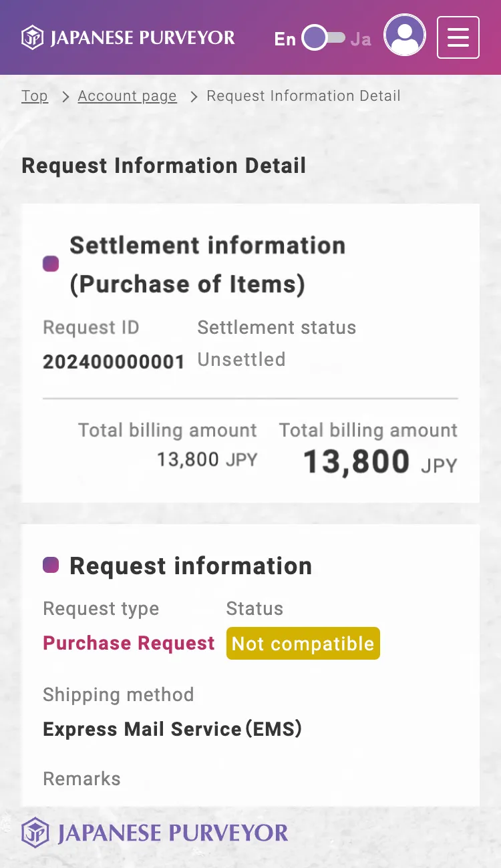Click the chevron after Account page breadcrumb
Image resolution: width=501 pixels, height=868 pixels.
click(194, 97)
